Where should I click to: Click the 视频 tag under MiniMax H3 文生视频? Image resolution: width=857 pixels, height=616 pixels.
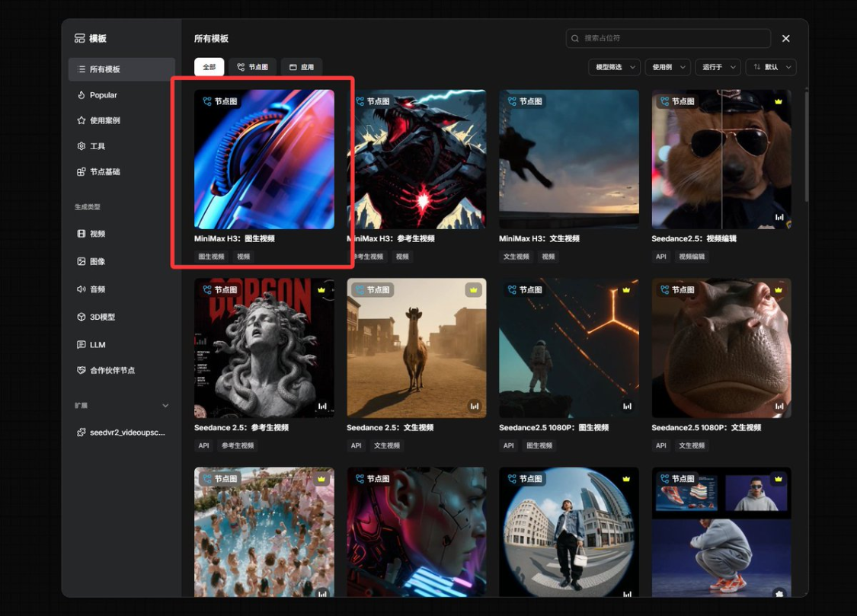[x=548, y=256]
